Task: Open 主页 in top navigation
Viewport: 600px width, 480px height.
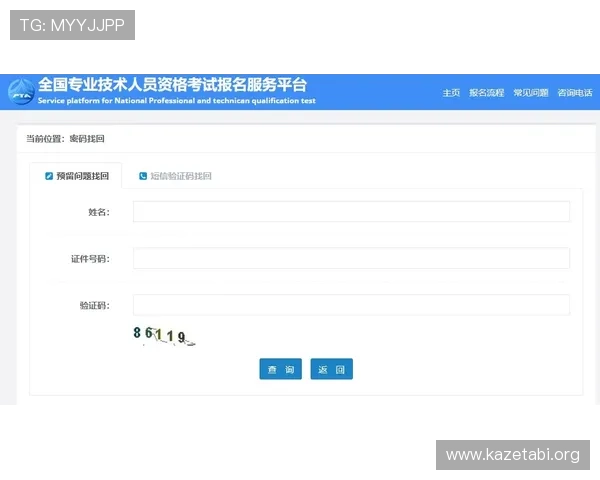Action: click(451, 93)
